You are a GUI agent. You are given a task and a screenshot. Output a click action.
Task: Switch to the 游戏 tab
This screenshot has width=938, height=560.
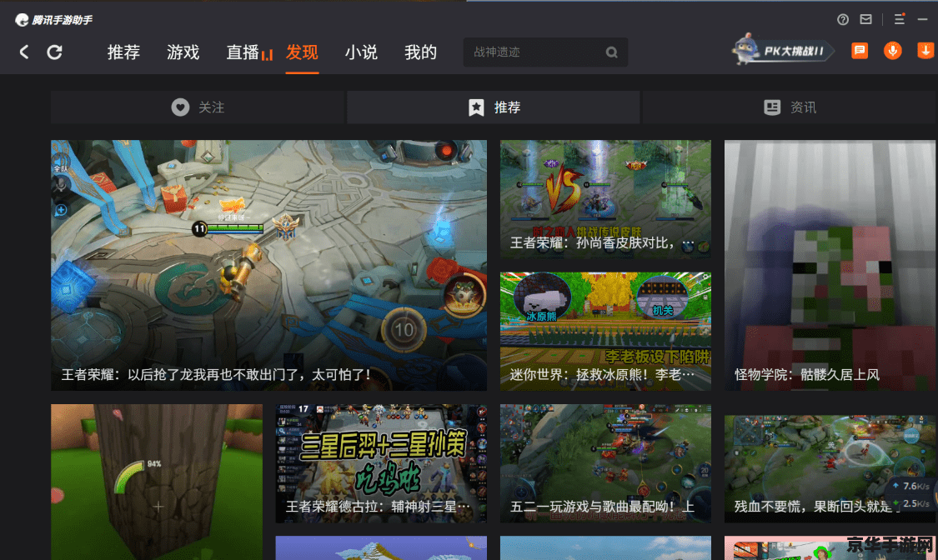click(183, 52)
